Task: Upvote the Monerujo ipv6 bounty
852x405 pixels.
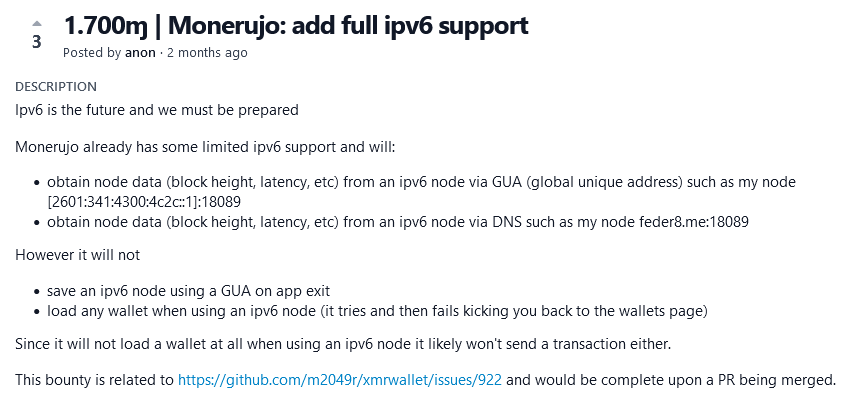Action: [x=37, y=22]
